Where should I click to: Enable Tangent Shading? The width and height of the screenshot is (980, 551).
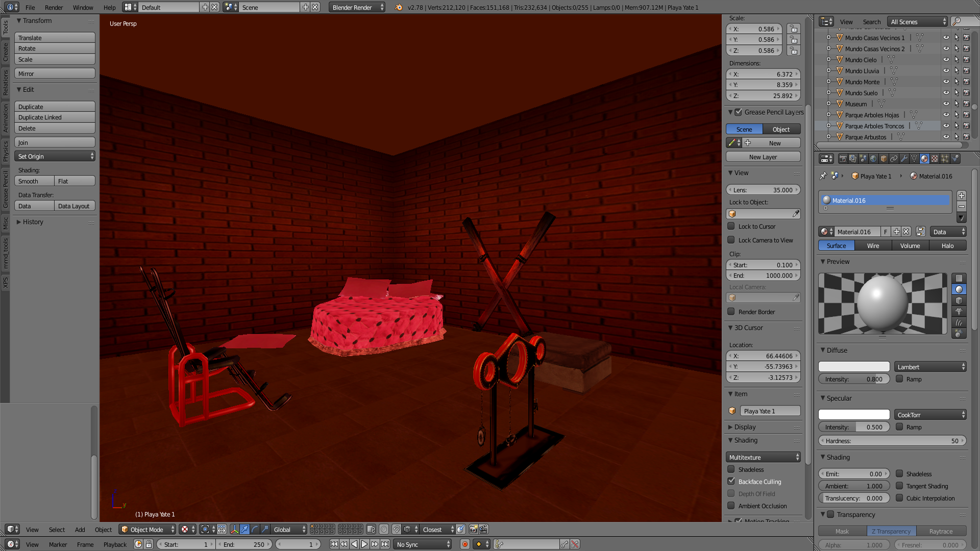[899, 486]
